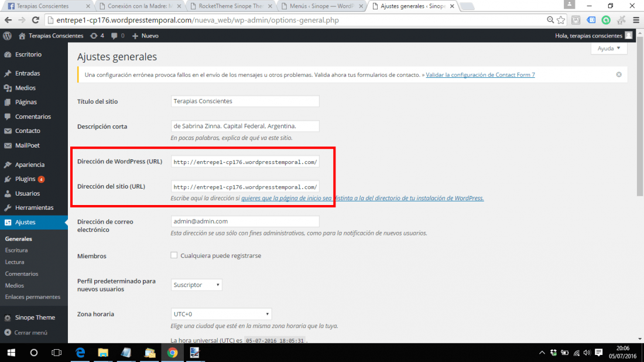Edit the Dirección de WordPress URL field
This screenshot has width=644, height=362.
tap(245, 162)
